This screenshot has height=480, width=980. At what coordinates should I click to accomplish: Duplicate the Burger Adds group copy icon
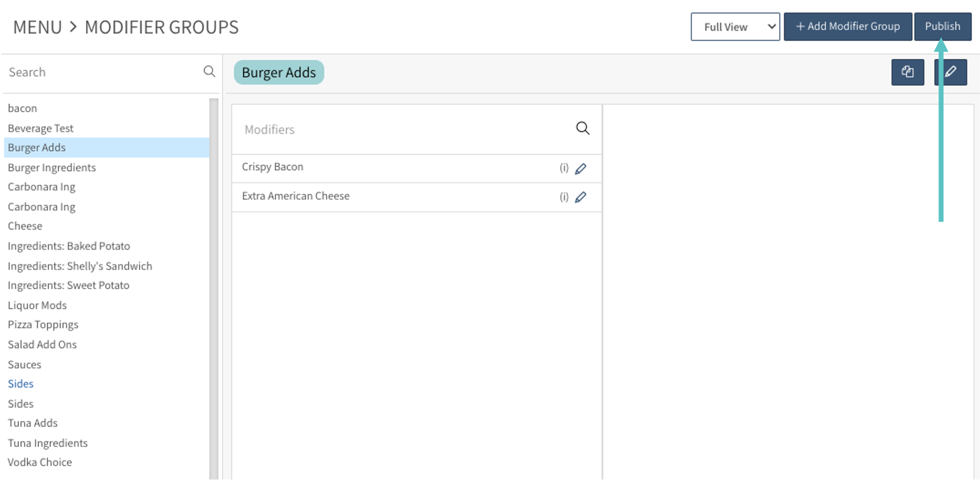tap(907, 72)
